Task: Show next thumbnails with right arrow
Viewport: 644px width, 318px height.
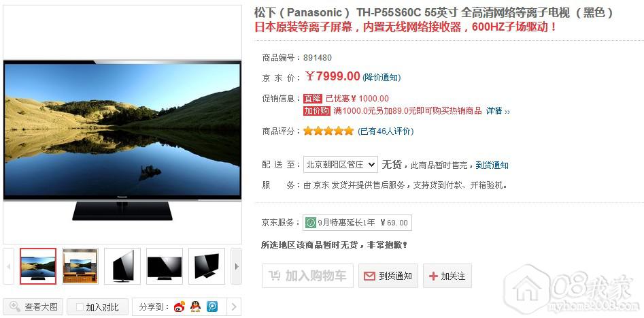Action: (x=236, y=266)
